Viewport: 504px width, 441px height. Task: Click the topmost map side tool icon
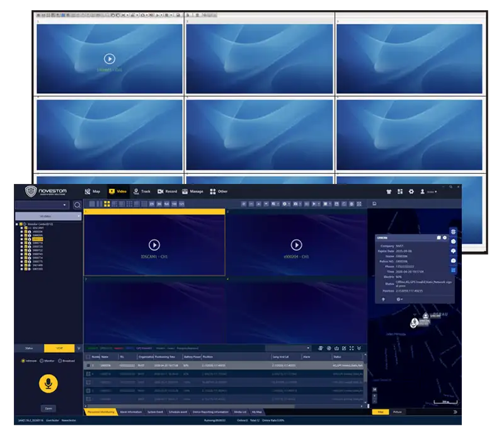click(453, 232)
